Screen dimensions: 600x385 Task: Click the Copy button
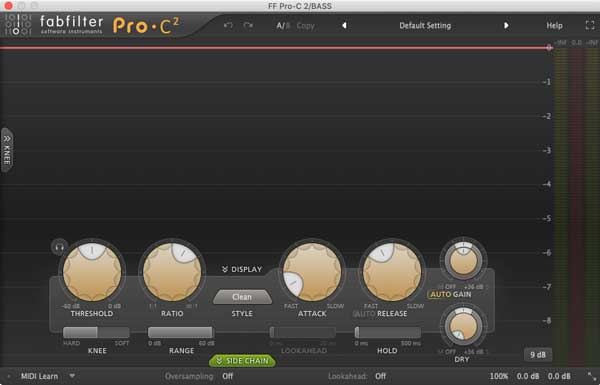pyautogui.click(x=305, y=26)
